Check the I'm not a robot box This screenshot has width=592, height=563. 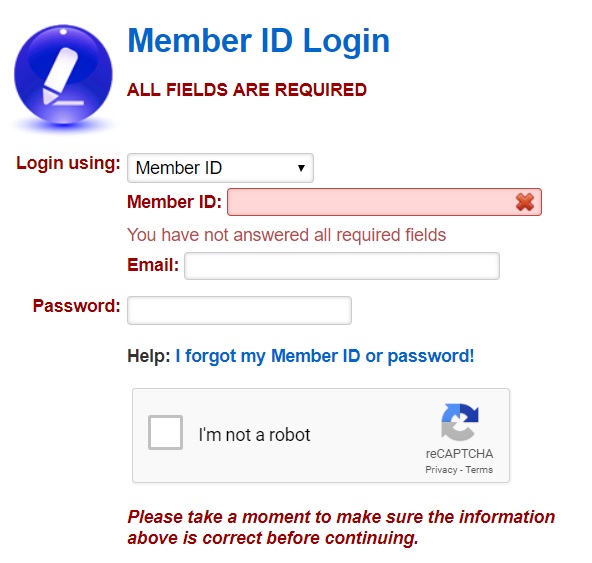(165, 432)
